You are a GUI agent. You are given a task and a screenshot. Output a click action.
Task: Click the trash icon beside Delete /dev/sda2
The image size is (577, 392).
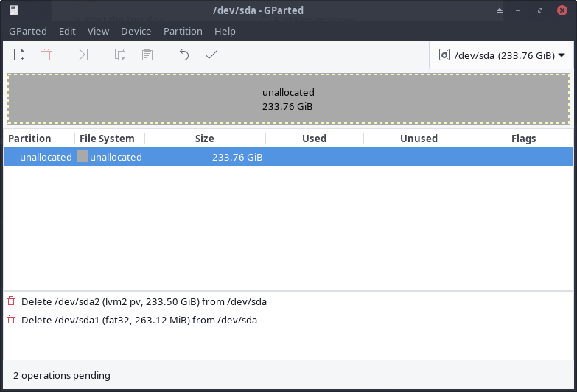click(11, 301)
